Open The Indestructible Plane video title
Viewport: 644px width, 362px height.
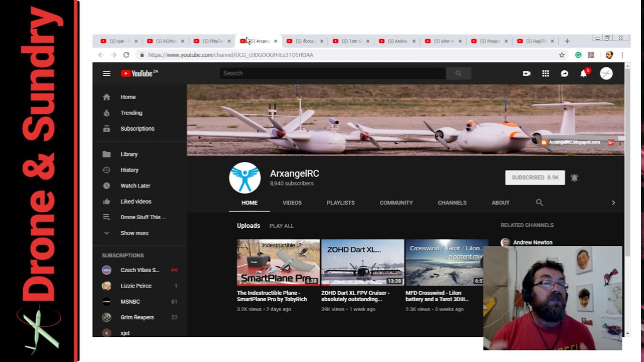coord(272,296)
